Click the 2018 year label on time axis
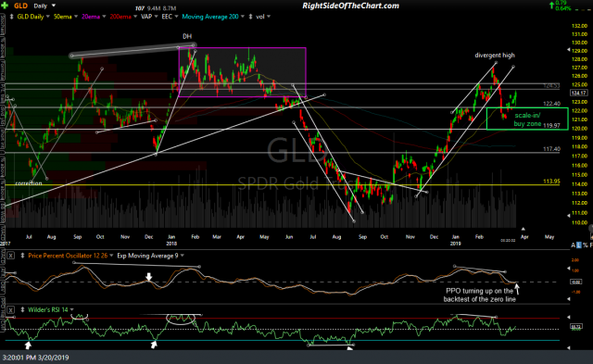This screenshot has height=364, width=593. pos(171,244)
